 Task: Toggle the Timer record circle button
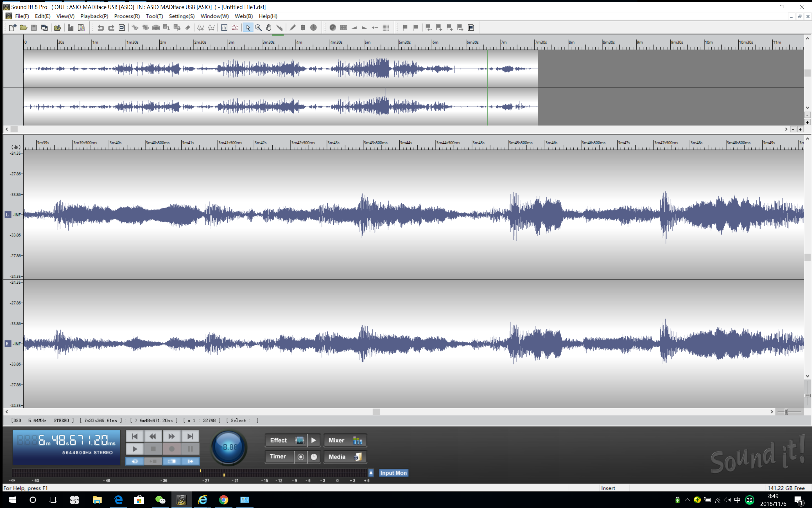300,457
